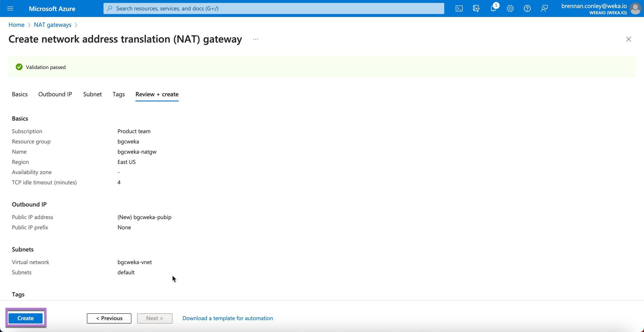644x332 pixels.
Task: Go to NAT gateways breadcrumb
Action: tap(52, 25)
